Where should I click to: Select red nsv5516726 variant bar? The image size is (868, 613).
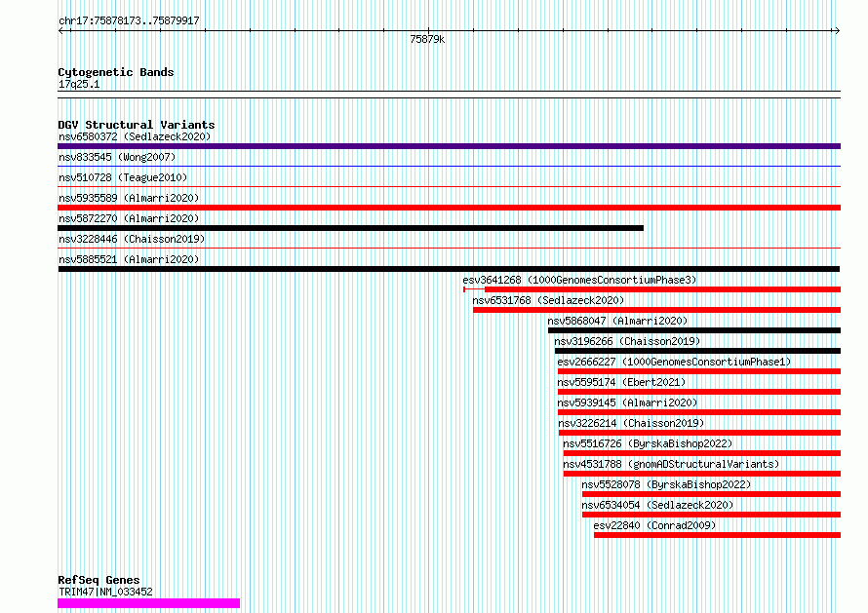[702, 453]
